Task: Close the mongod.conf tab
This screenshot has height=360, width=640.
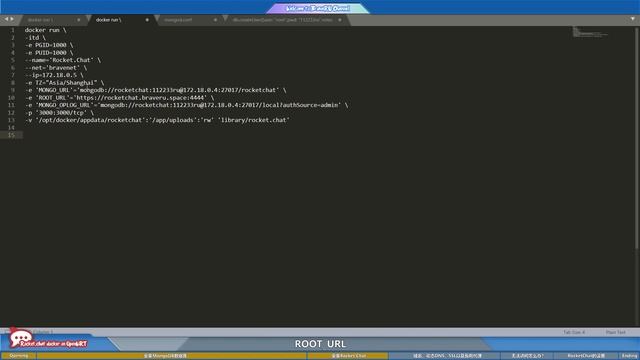Action: (215, 20)
